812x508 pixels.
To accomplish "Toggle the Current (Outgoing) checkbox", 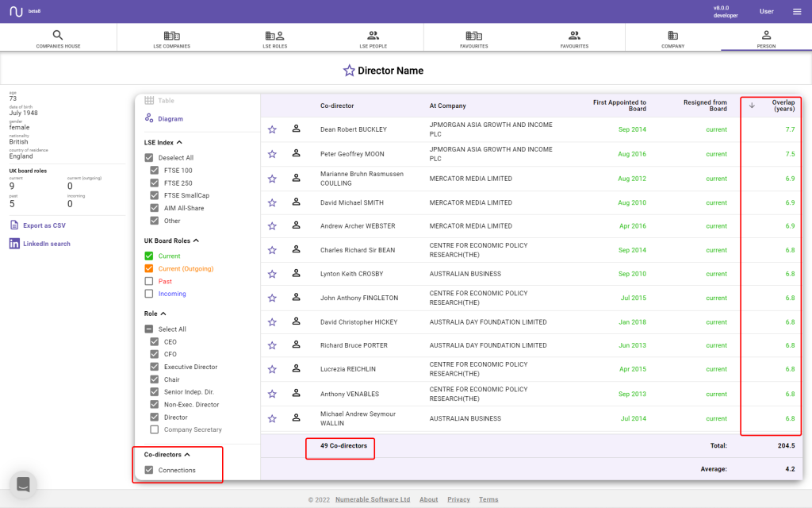I will [x=149, y=268].
